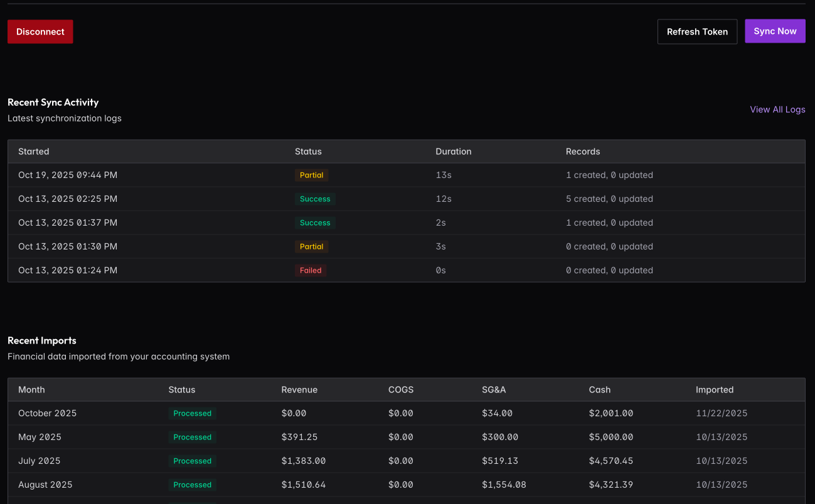Click the July 2025 revenue value $1,383.00

pyautogui.click(x=303, y=461)
